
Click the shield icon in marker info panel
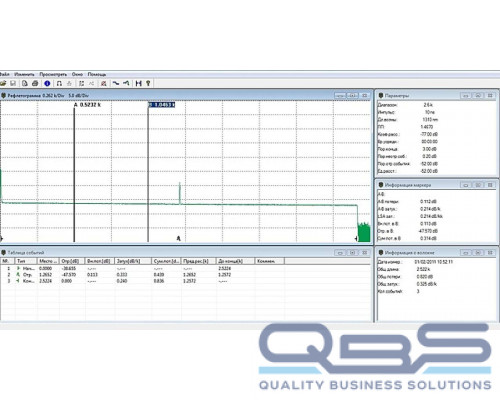point(381,184)
